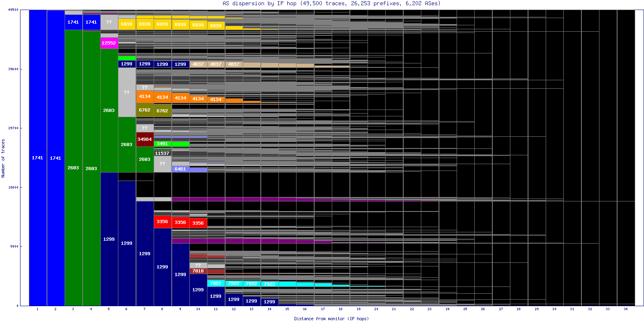This screenshot has height=321, width=644.
Task: Click the navy 1299 block at hop 14
Action: coord(270,302)
